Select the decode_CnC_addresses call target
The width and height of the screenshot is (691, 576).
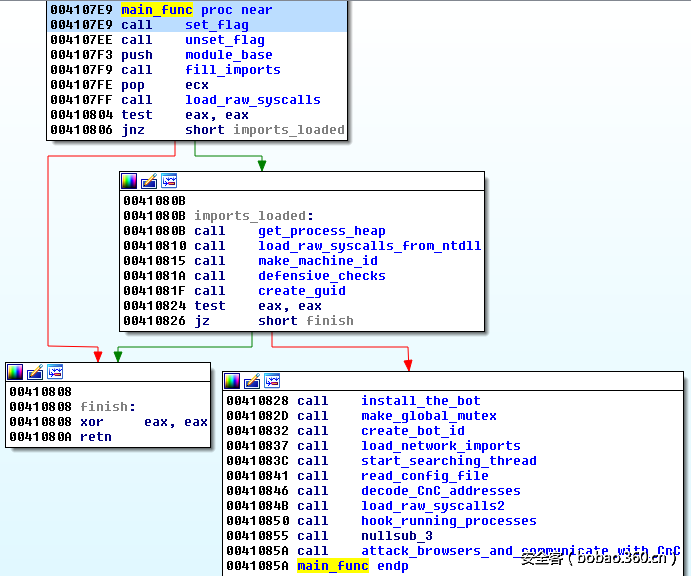click(440, 491)
